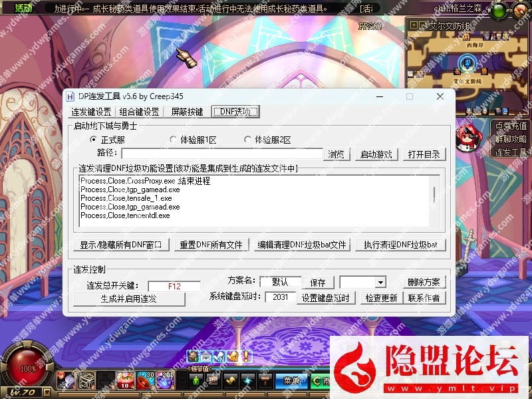Open the 组合键设置 tab
The image size is (532, 399).
pos(140,112)
